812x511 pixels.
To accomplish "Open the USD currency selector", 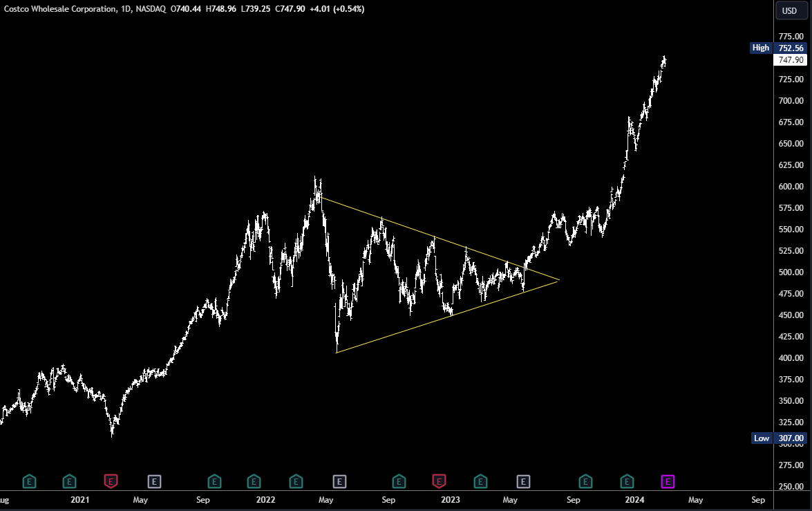I will pyautogui.click(x=791, y=11).
